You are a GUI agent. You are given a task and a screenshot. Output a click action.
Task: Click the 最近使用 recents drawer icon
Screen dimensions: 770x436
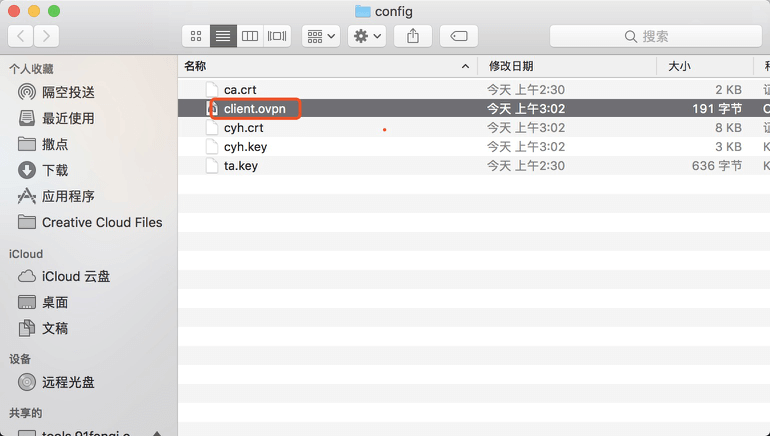(27, 118)
